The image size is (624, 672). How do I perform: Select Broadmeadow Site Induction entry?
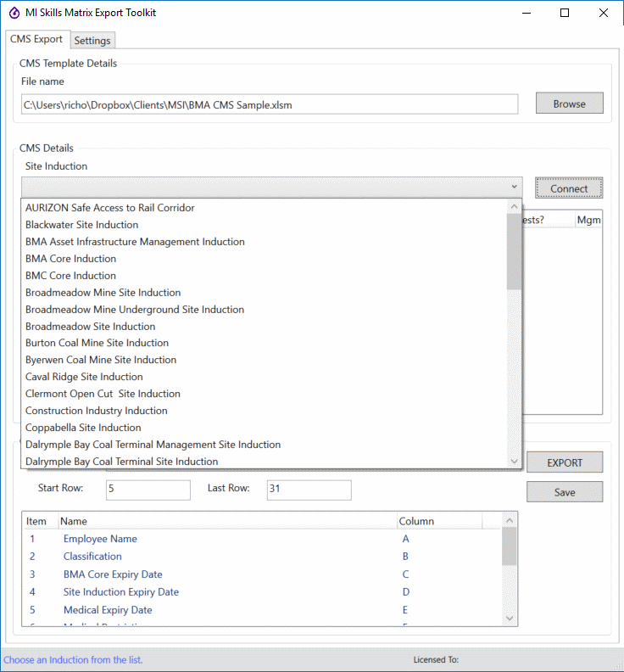point(265,326)
